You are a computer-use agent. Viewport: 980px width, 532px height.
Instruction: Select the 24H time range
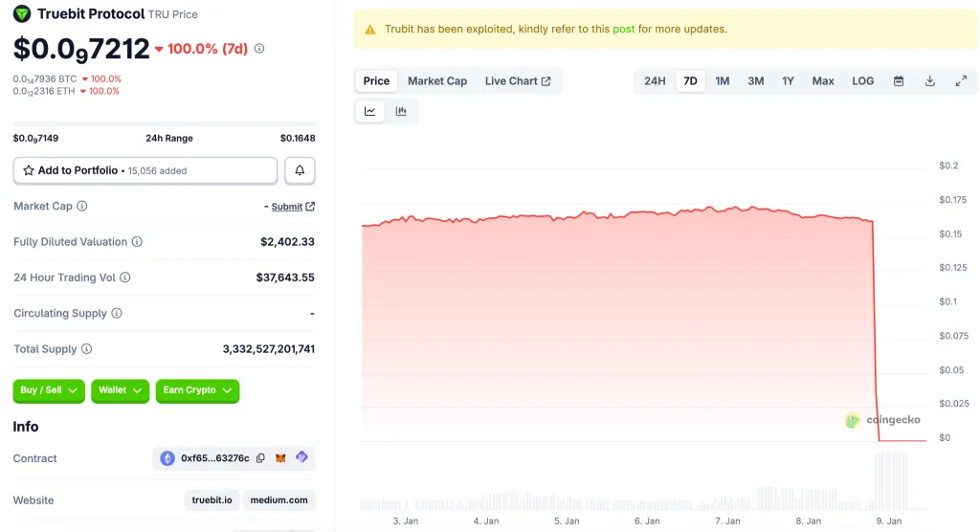click(655, 81)
